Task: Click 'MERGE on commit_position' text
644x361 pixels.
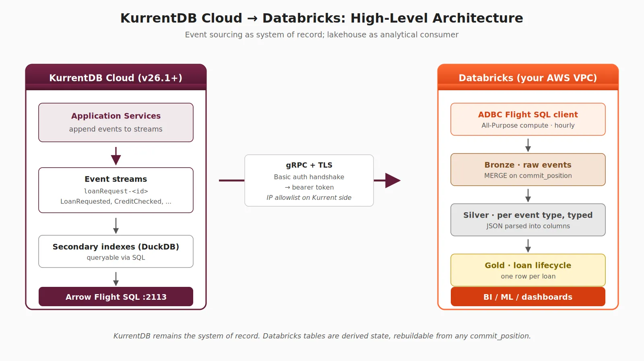Action: pyautogui.click(x=528, y=176)
